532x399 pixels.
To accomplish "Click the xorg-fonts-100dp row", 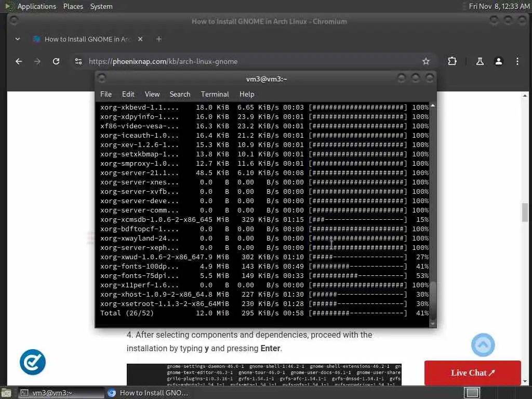I will click(264, 267).
